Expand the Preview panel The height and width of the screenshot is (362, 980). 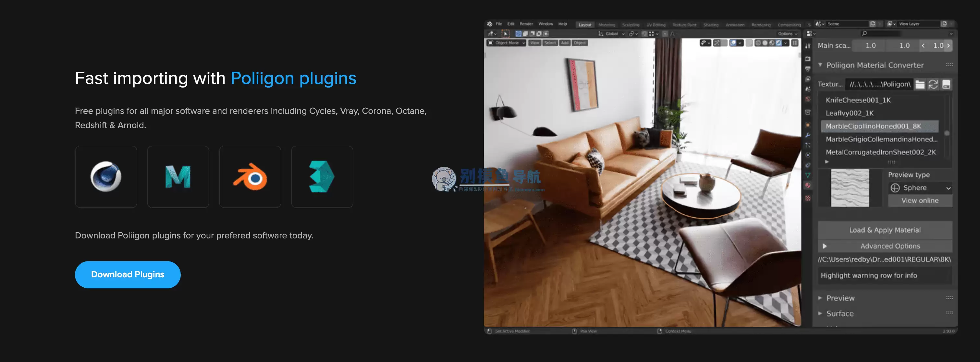click(x=820, y=298)
